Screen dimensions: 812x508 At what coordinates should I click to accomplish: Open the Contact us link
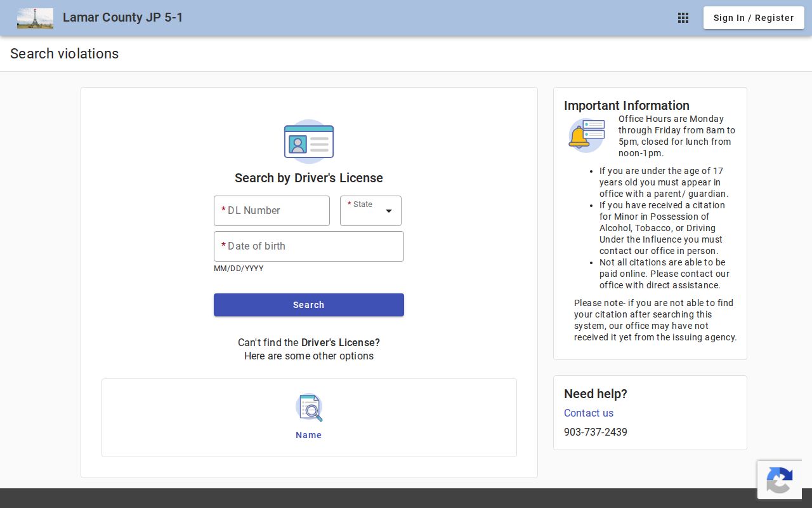pos(589,413)
